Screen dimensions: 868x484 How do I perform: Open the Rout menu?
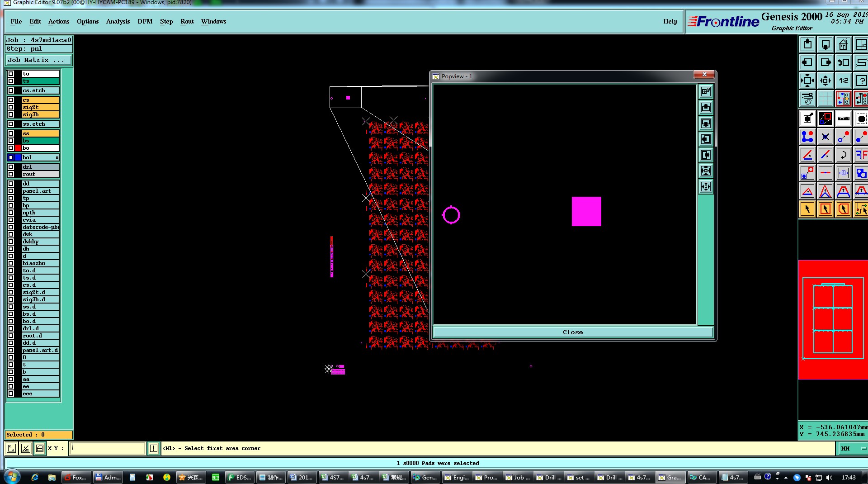187,21
